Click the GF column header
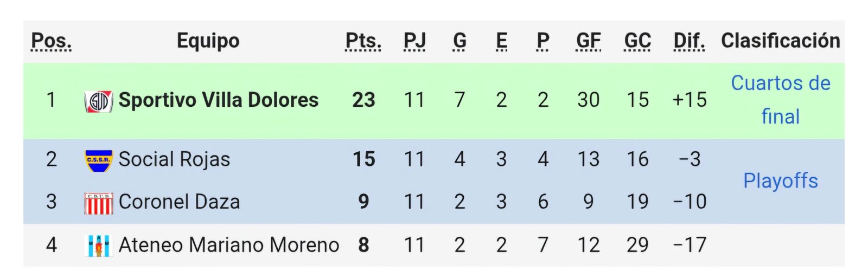The height and width of the screenshot is (278, 868). pyautogui.click(x=588, y=41)
